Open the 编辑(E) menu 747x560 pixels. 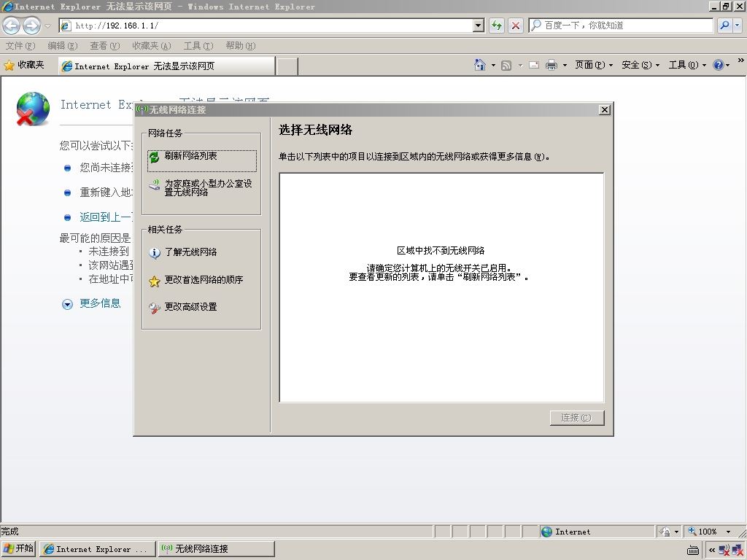tap(63, 46)
